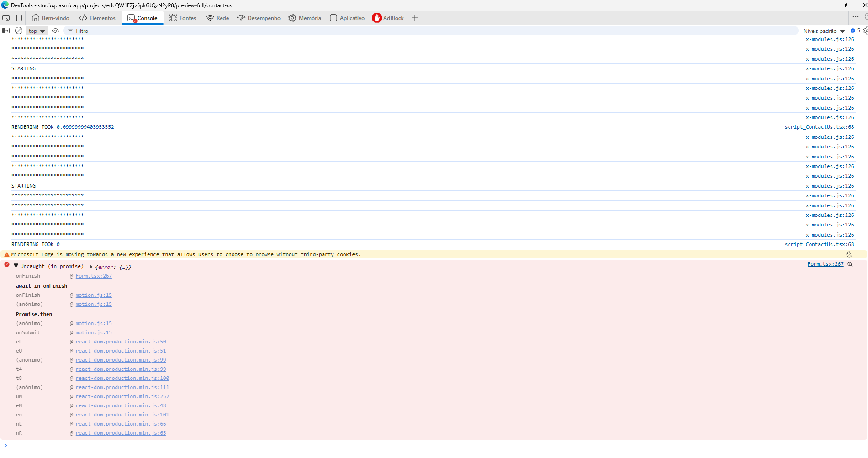Image resolution: width=868 pixels, height=458 pixels.
Task: Switch to the Elementos tab
Action: click(97, 18)
